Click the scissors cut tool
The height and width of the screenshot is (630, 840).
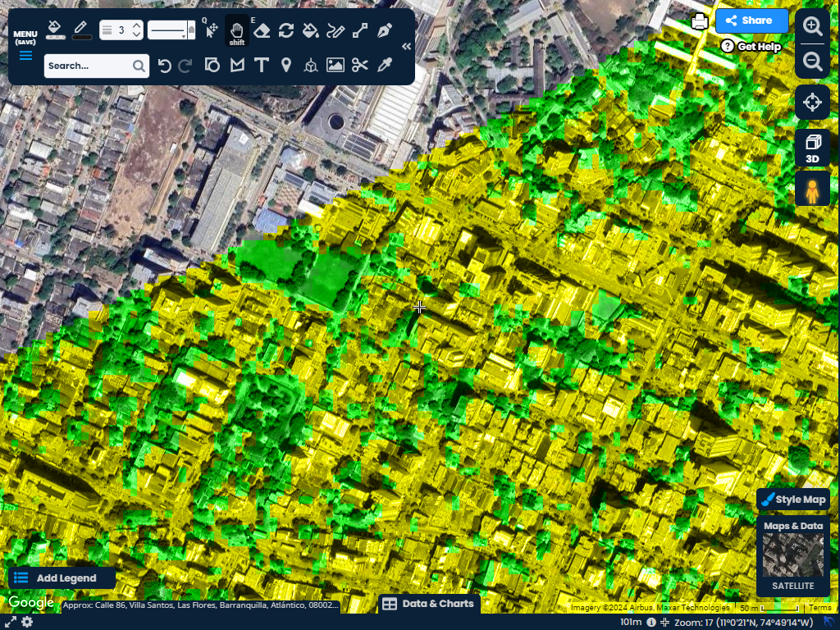pos(359,66)
